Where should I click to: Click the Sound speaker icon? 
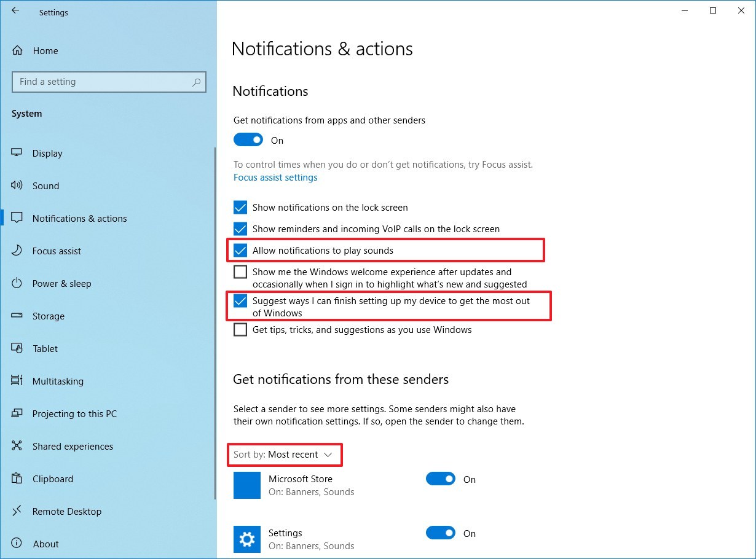click(17, 186)
